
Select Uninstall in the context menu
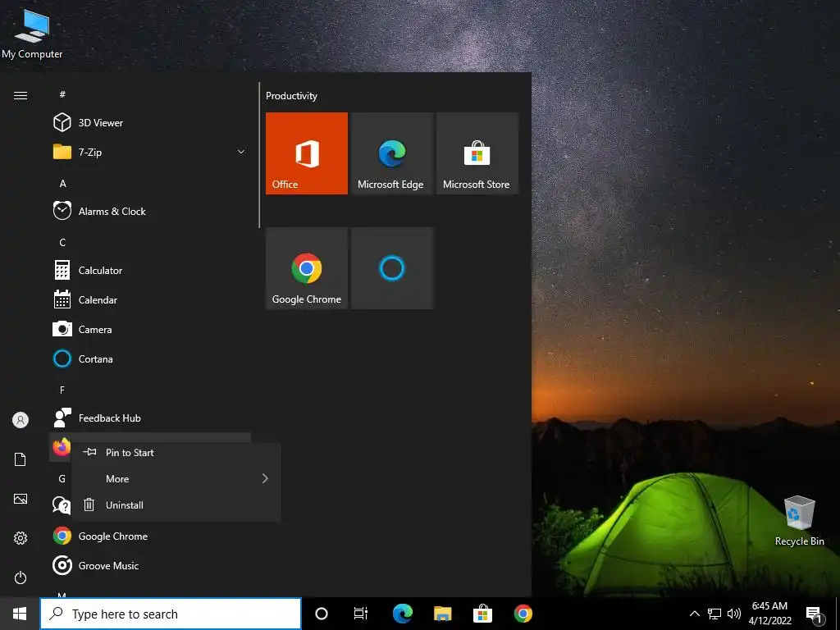click(x=176, y=505)
